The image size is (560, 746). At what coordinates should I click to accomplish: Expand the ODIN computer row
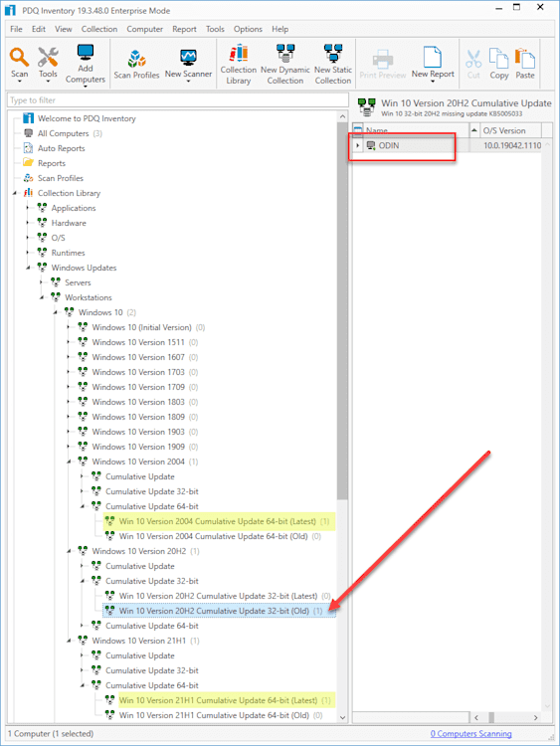pos(358,145)
